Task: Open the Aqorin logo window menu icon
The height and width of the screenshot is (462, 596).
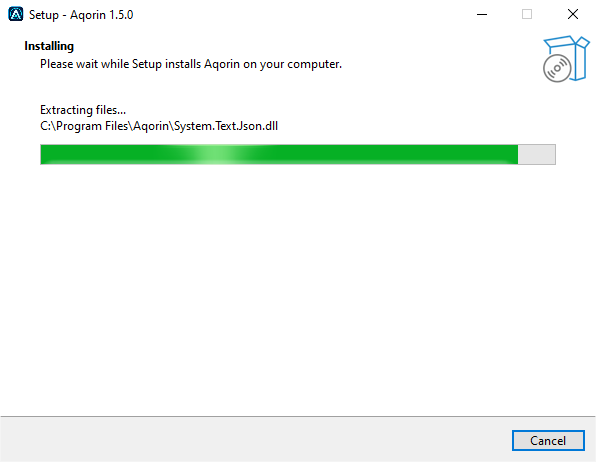Action: (x=16, y=14)
